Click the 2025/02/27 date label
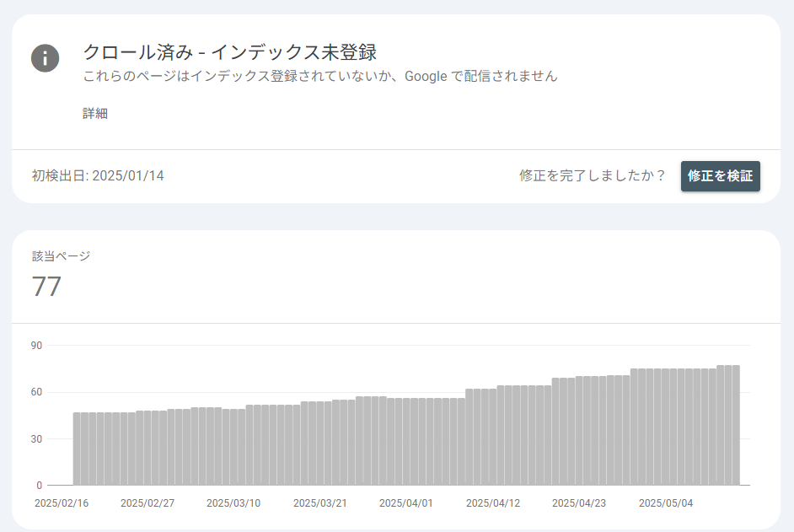The width and height of the screenshot is (794, 532). click(148, 503)
